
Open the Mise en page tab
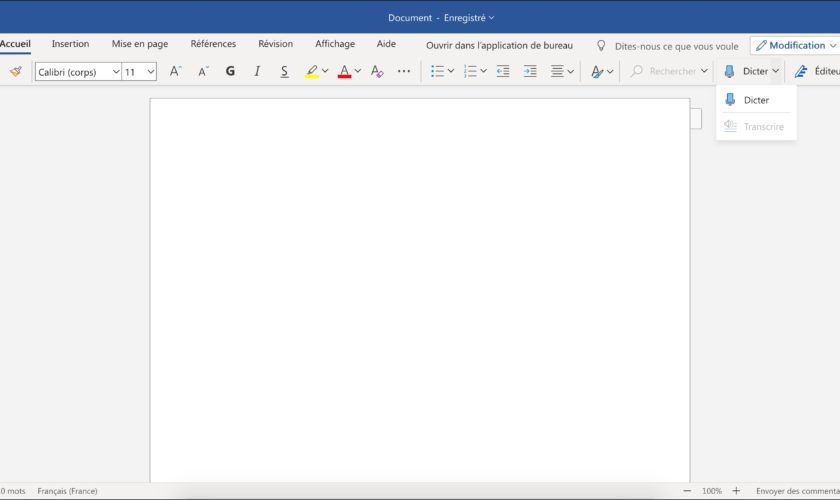click(140, 44)
